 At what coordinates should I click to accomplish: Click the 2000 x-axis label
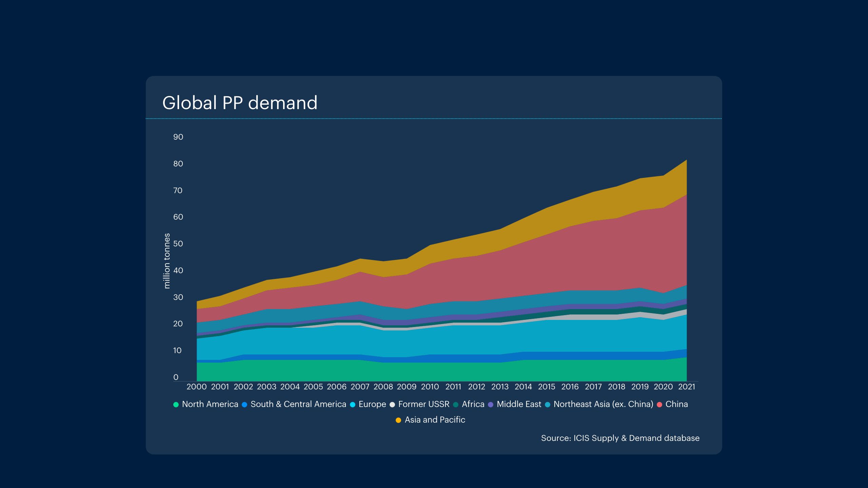pyautogui.click(x=197, y=387)
